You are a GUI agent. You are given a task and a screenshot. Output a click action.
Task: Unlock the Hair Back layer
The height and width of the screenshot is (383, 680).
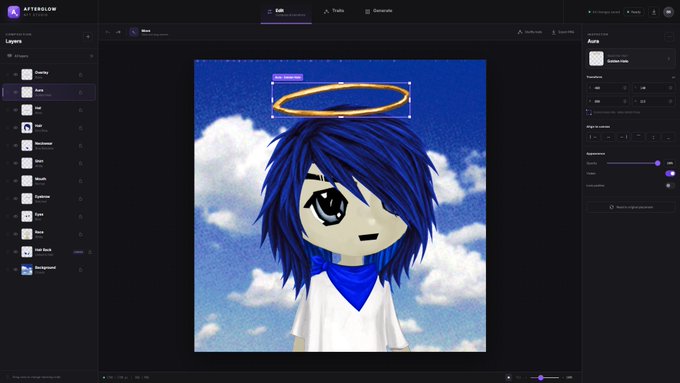[90, 252]
